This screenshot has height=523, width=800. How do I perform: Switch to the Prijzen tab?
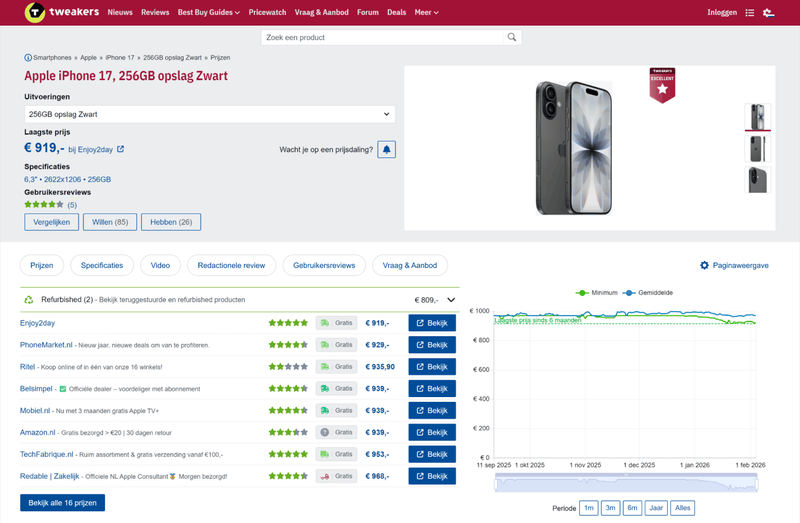tap(42, 265)
